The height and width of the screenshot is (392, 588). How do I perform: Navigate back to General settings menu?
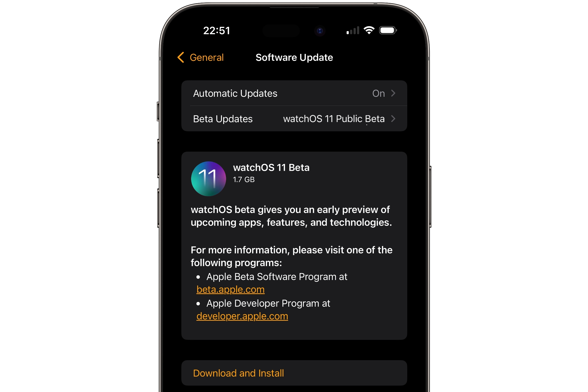[199, 57]
